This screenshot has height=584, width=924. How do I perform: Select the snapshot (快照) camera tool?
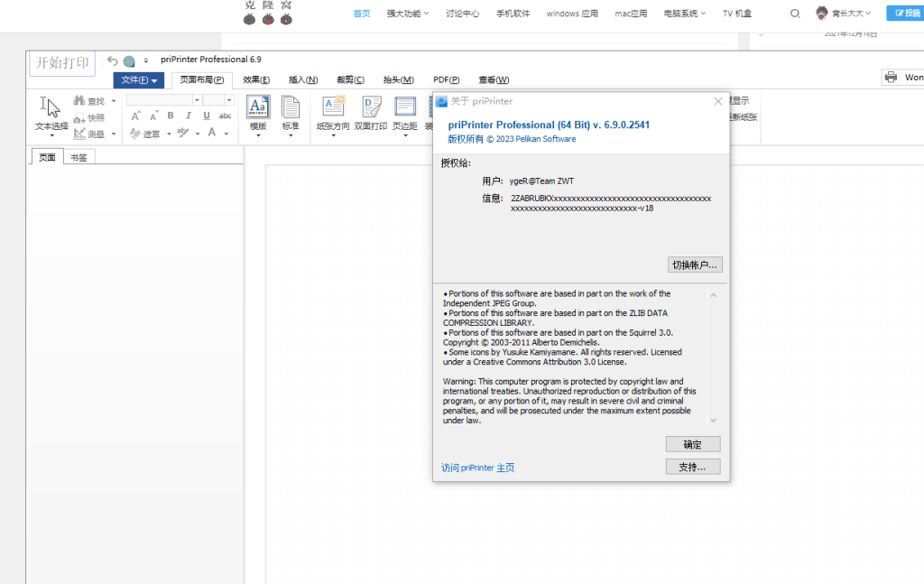(89, 118)
